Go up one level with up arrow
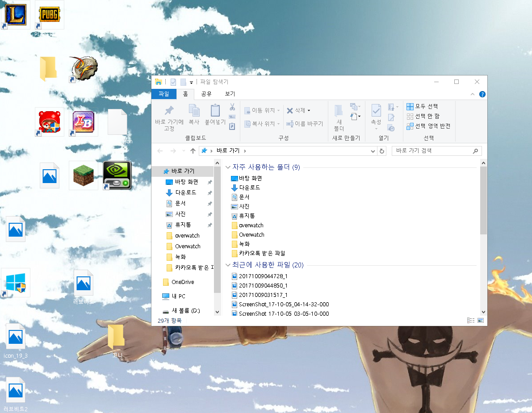 [193, 151]
